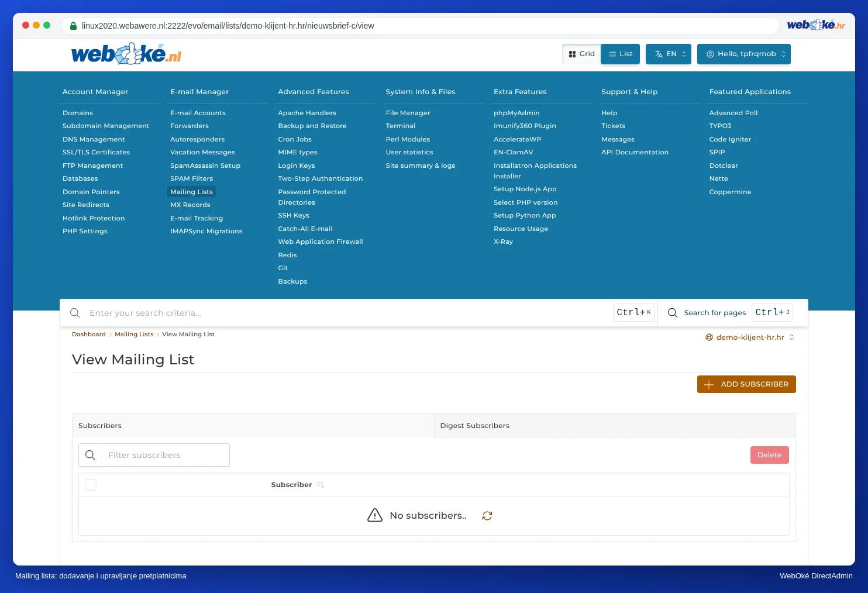Open Cron Jobs

(295, 139)
